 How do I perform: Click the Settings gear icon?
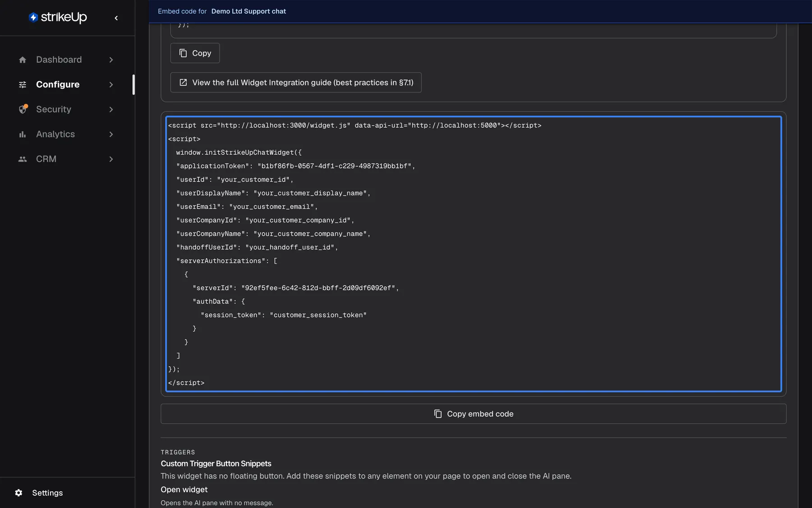pyautogui.click(x=18, y=493)
